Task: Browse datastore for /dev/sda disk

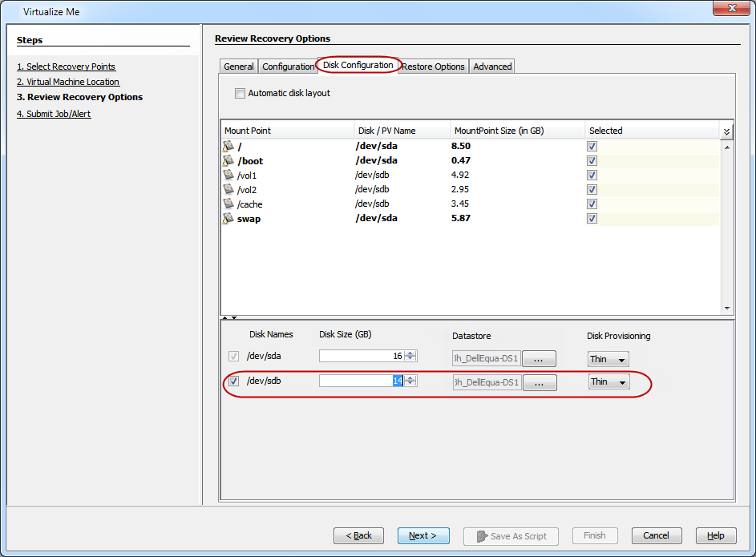Action: (x=539, y=359)
